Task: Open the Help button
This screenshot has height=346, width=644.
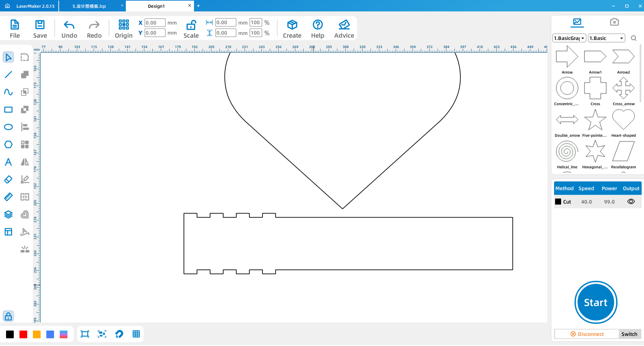Action: coord(317,29)
